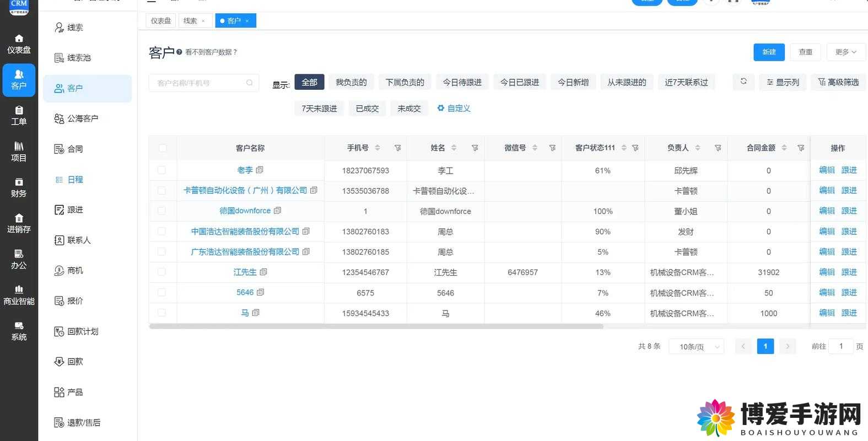Tick the select-all checkbox in table header
The image size is (868, 441).
click(x=162, y=148)
